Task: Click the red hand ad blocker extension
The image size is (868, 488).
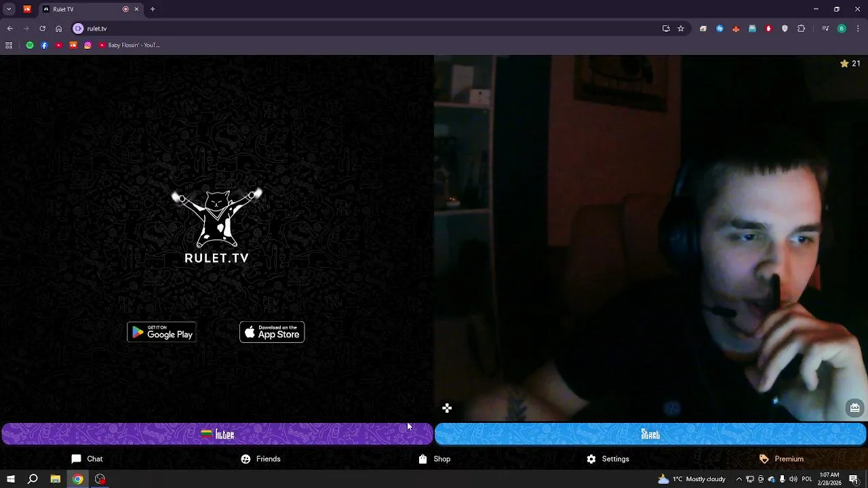Action: coord(768,28)
